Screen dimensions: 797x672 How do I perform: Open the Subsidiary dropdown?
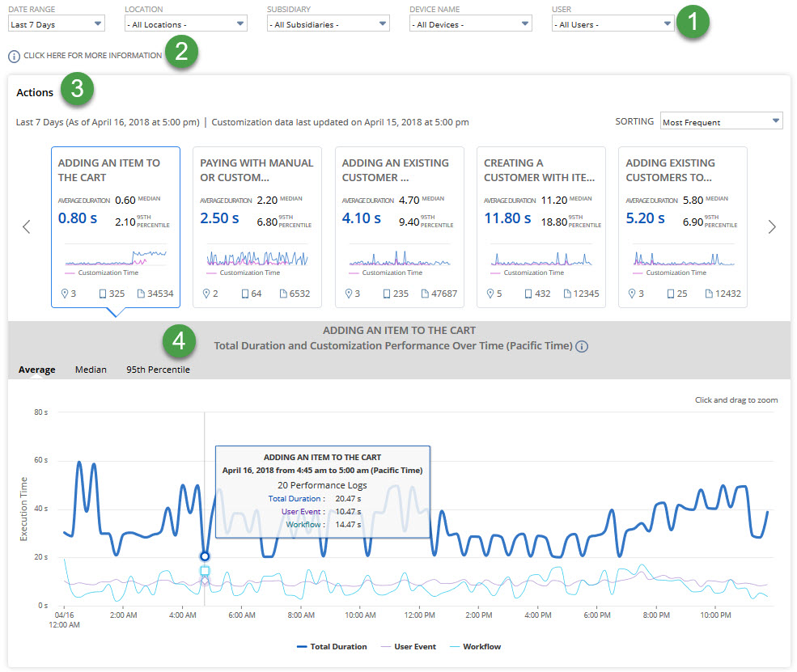(328, 24)
